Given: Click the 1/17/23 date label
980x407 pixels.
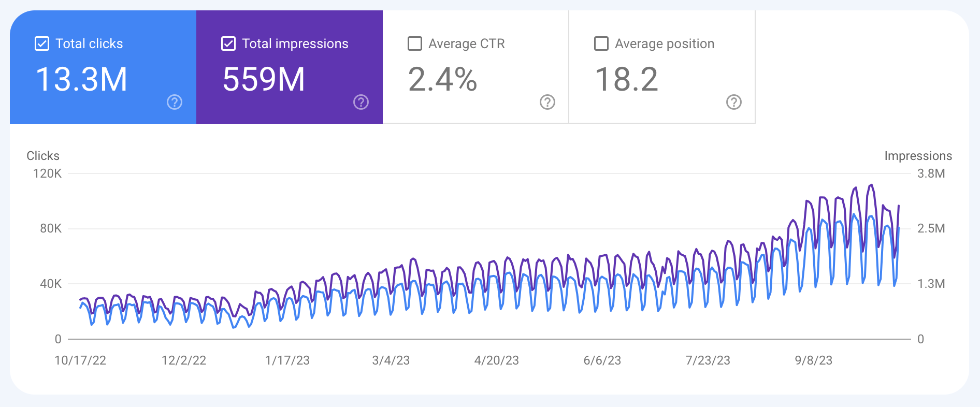Looking at the screenshot, I should (287, 360).
